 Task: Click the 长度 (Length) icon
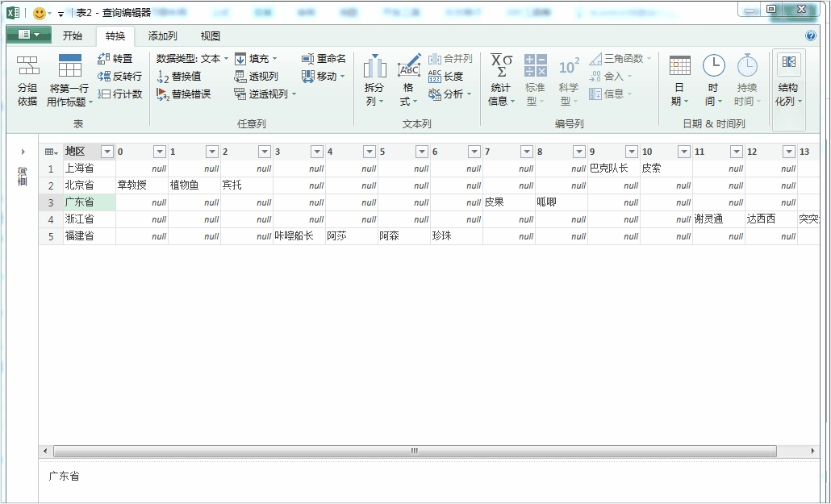coord(435,77)
